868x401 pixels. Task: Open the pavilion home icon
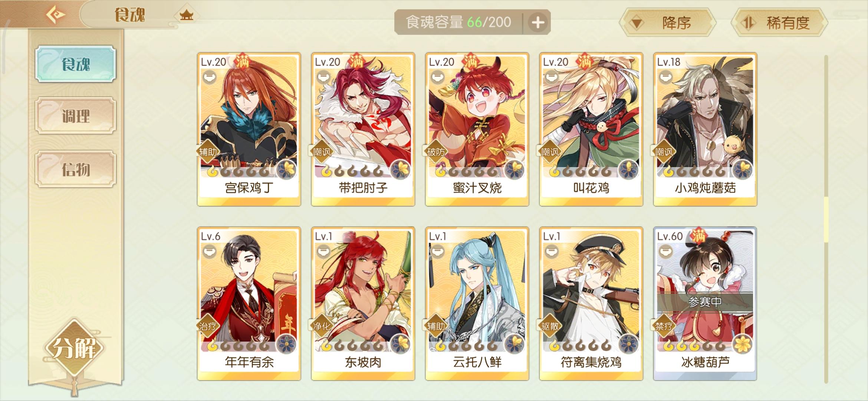tap(187, 15)
